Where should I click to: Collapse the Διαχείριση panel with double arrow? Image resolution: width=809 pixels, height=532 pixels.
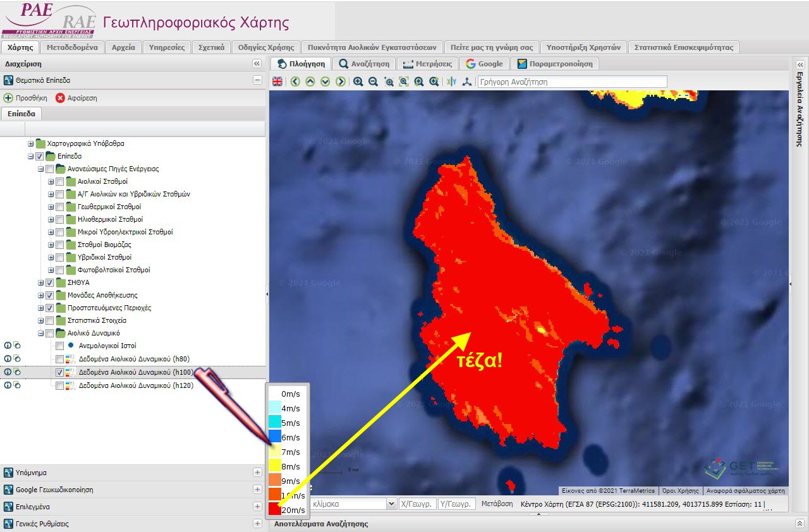257,64
